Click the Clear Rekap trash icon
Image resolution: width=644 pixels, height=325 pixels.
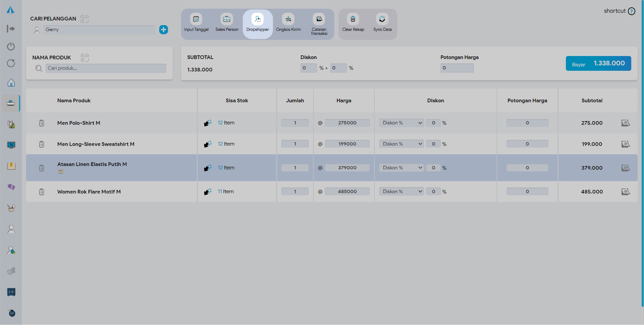click(353, 19)
